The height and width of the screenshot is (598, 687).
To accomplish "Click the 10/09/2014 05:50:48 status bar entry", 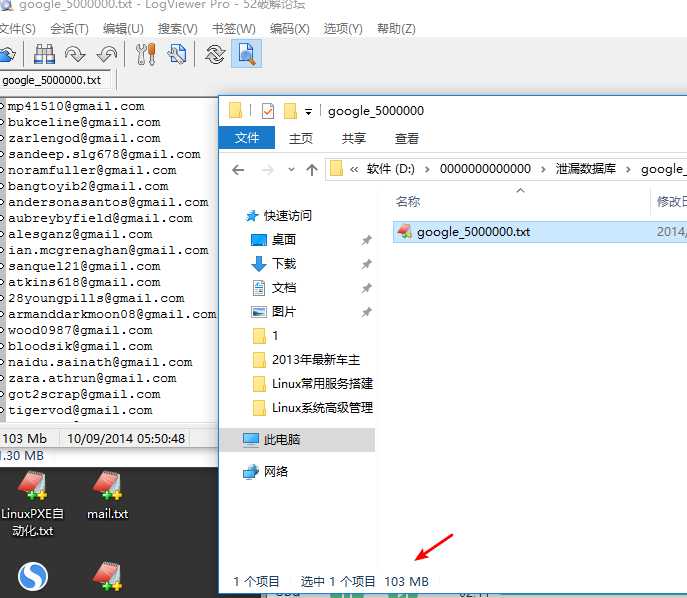I will pos(126,439).
